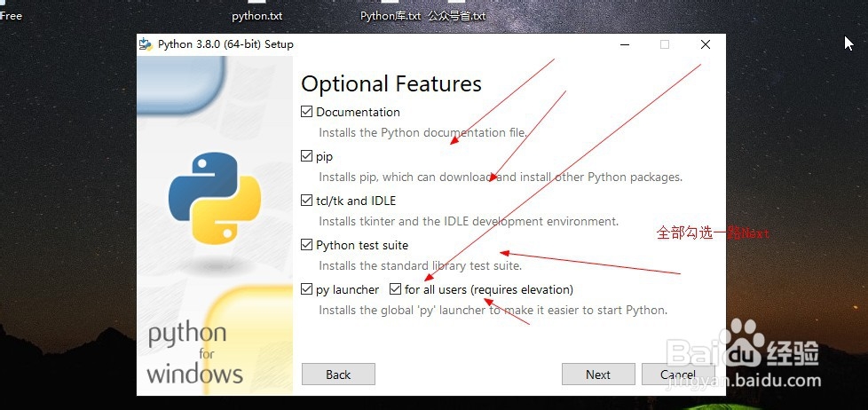The height and width of the screenshot is (410, 868).
Task: Close the Python Setup window
Action: (x=706, y=44)
